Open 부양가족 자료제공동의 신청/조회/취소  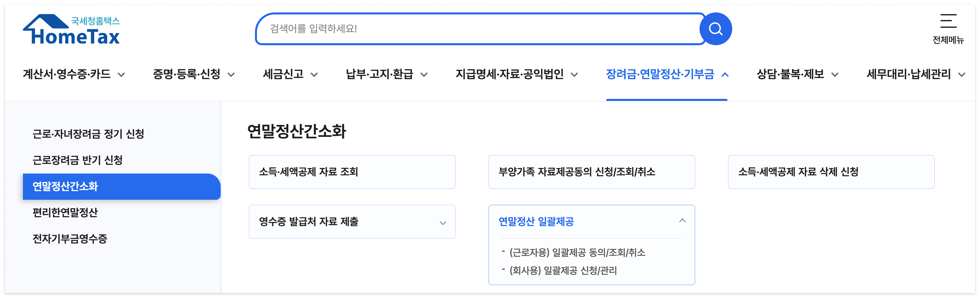(x=592, y=172)
